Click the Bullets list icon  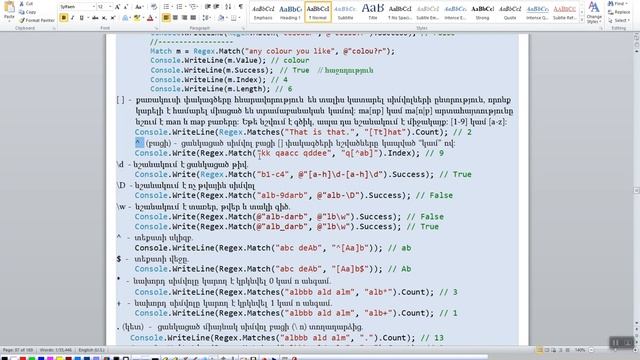[x=167, y=7]
